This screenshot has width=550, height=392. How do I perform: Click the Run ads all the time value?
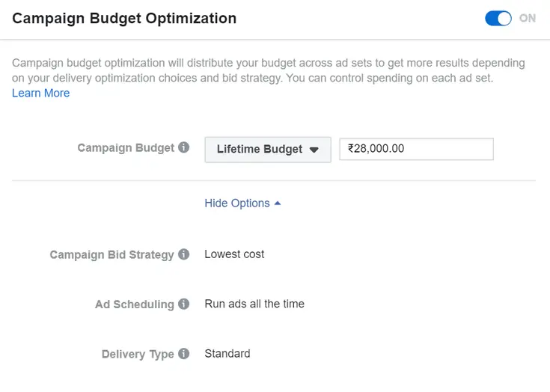(254, 304)
